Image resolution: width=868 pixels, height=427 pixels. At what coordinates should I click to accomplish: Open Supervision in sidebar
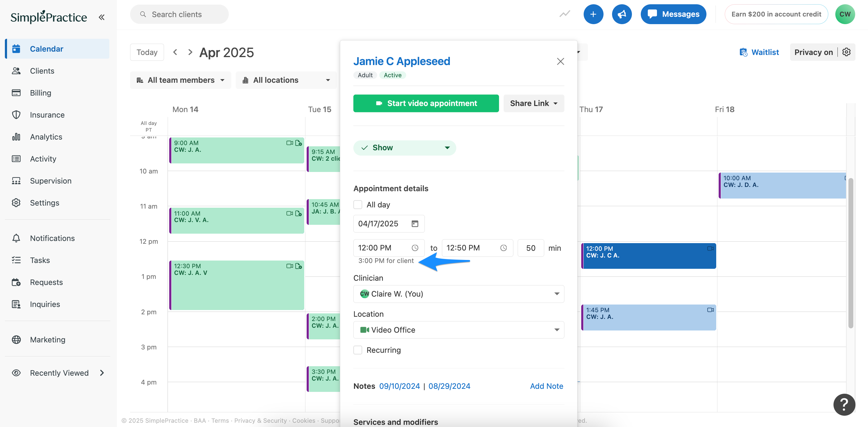tap(57, 181)
